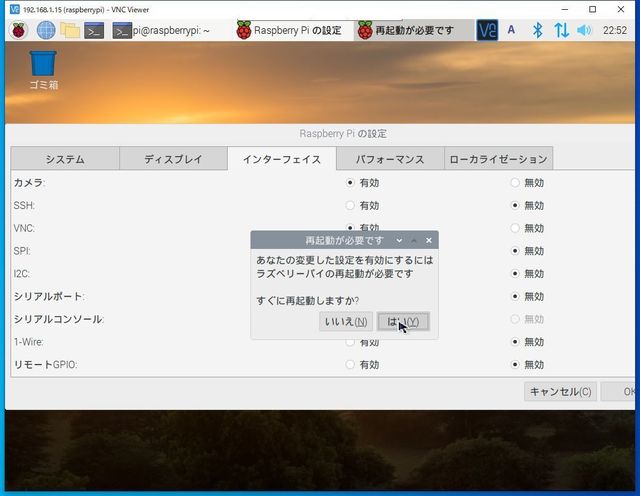Open the Bluetooth tray menu
640x496 pixels.
pyautogui.click(x=538, y=30)
